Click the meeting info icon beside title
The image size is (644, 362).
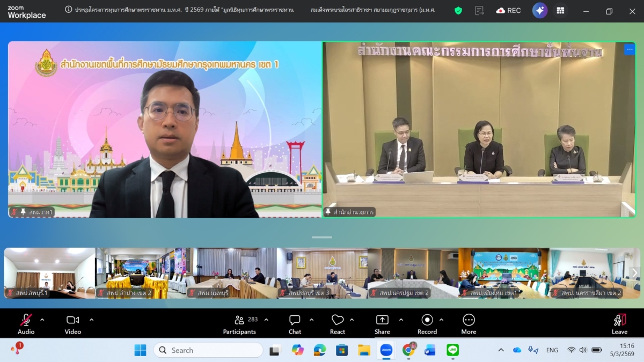click(x=69, y=10)
